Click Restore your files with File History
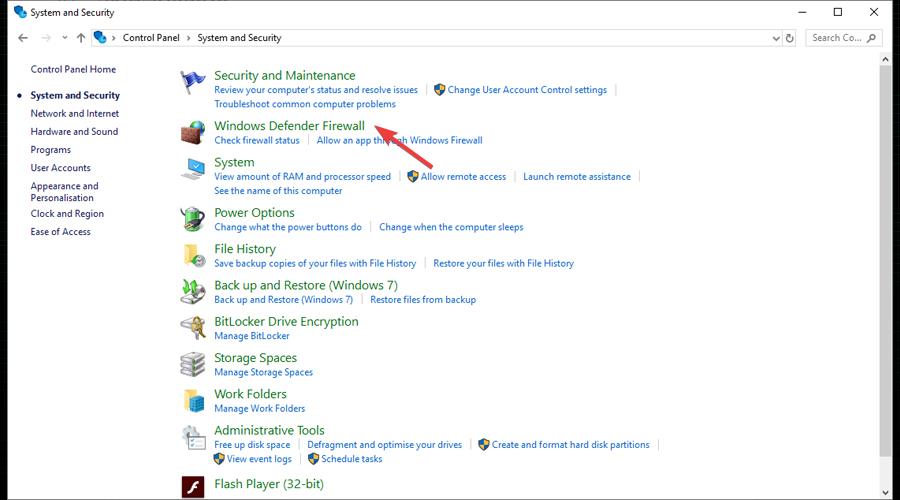Viewport: 900px width, 500px height. 503,263
